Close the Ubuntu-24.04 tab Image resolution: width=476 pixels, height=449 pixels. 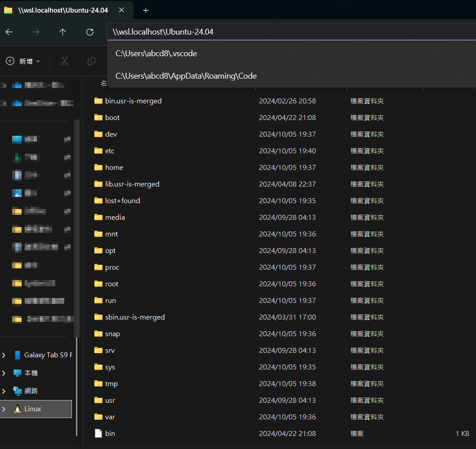point(122,10)
